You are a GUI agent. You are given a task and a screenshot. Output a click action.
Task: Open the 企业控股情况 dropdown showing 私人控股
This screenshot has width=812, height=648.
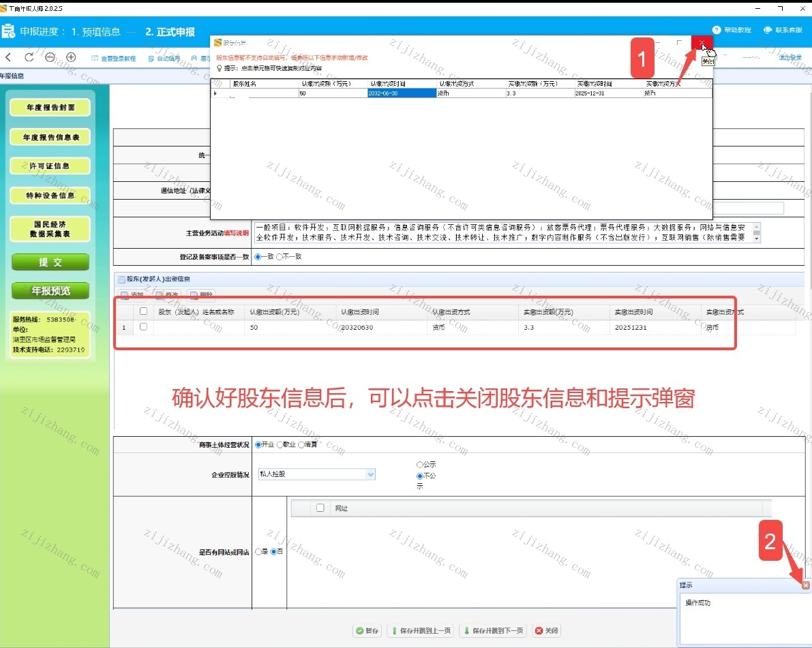pos(317,474)
